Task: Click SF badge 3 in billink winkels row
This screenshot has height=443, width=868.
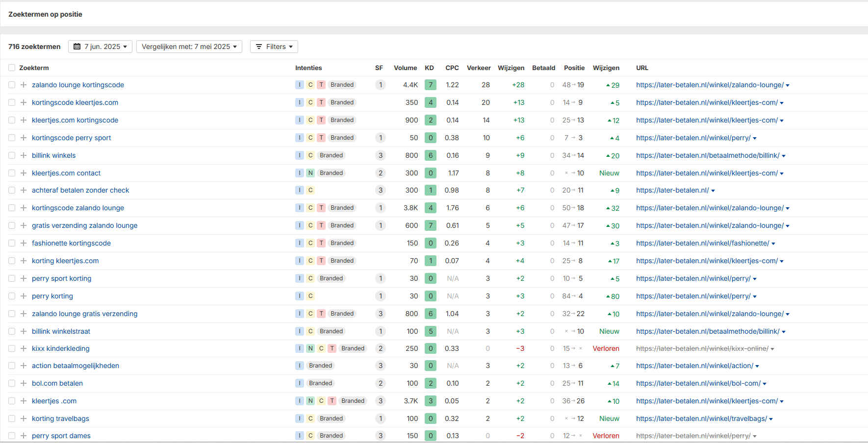Action: tap(381, 155)
